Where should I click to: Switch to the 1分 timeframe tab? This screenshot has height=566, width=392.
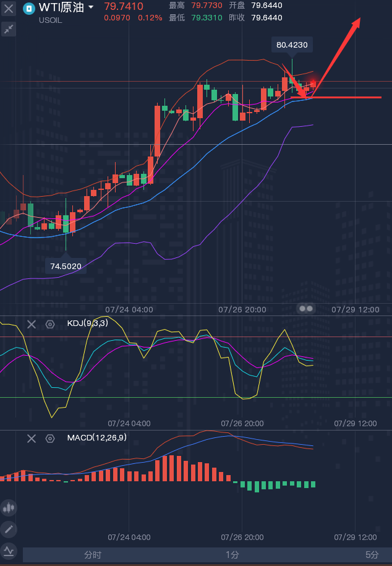pyautogui.click(x=232, y=555)
